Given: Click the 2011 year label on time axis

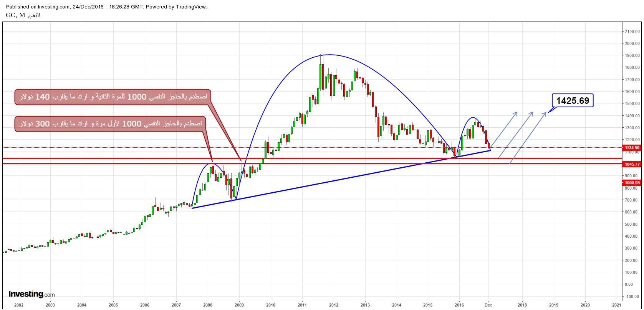Looking at the screenshot, I should pos(302,305).
